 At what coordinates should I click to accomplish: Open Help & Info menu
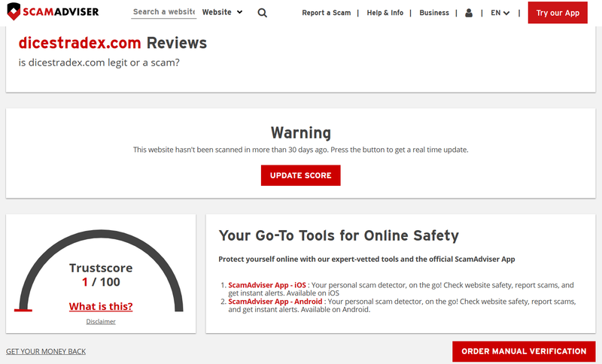[385, 13]
